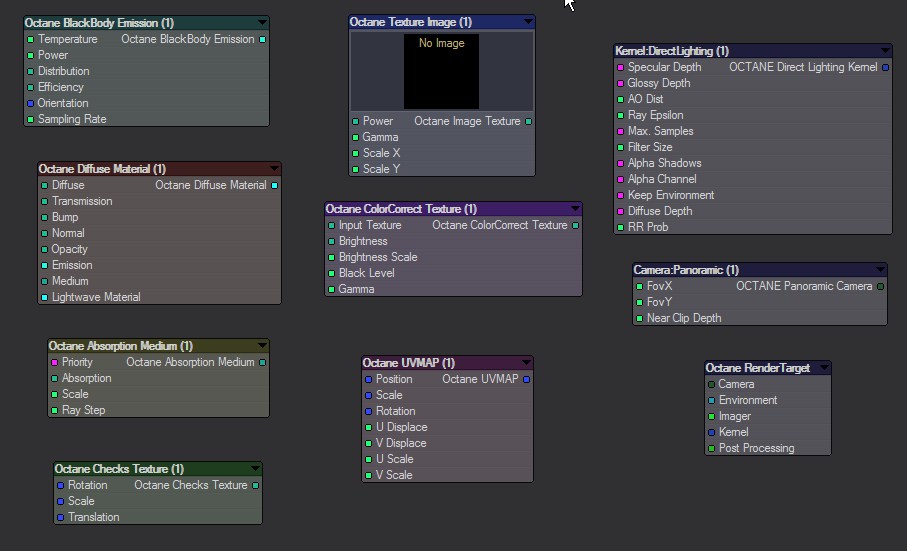Screen dimensions: 907x551
Task: Click the Kernel input socket on RenderTarget
Action: (711, 432)
